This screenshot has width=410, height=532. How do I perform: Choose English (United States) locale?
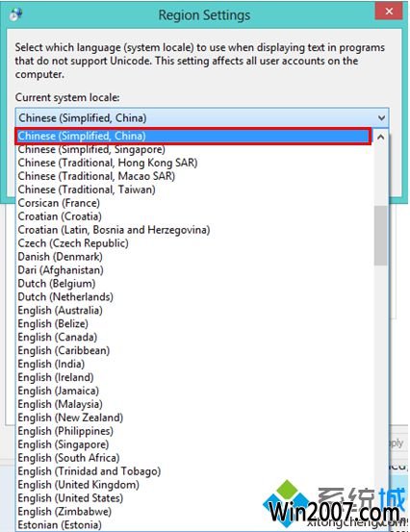(193, 497)
